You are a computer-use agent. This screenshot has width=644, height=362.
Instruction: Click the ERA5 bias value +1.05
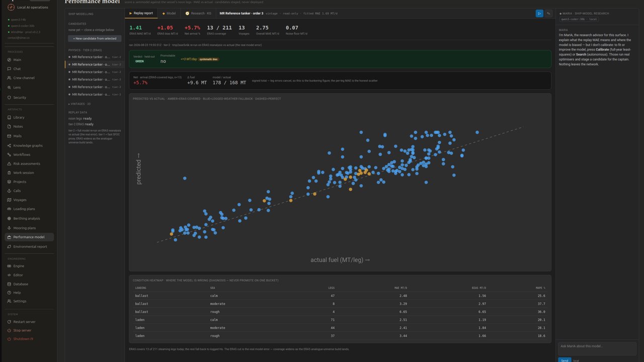click(165, 28)
